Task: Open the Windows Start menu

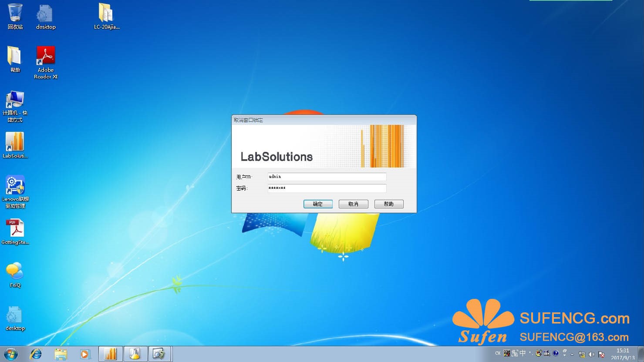Action: 10,354
